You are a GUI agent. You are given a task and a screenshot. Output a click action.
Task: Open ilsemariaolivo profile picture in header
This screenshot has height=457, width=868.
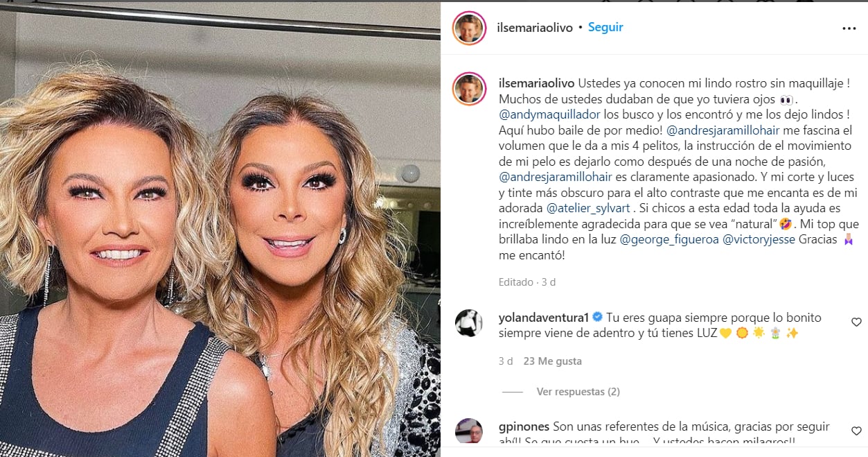coord(469,28)
